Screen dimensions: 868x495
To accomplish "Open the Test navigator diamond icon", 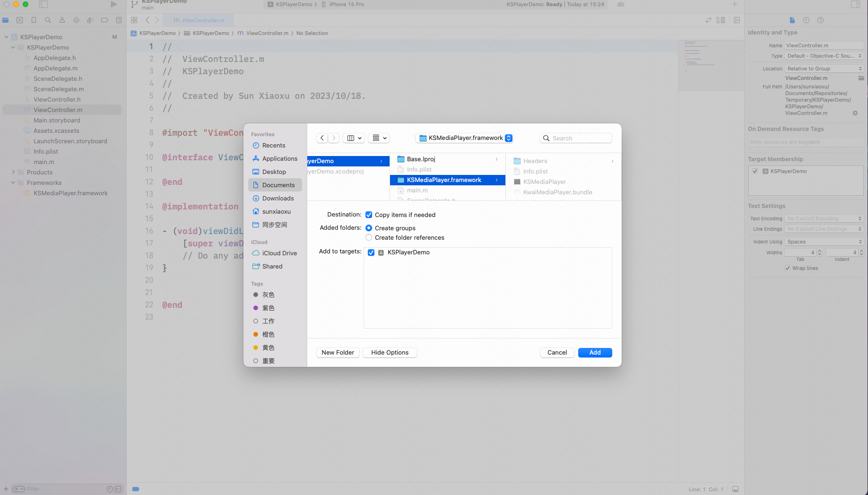I will [76, 20].
